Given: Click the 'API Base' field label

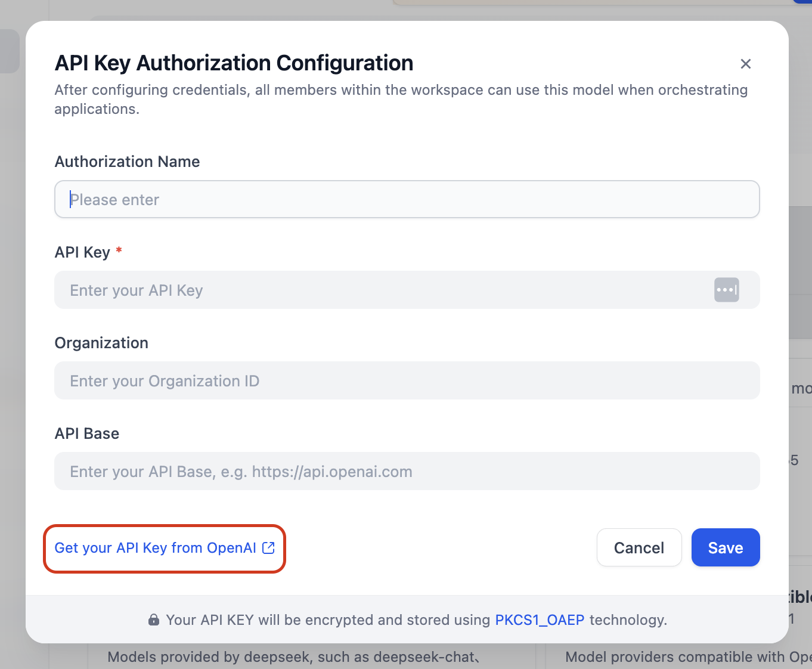Looking at the screenshot, I should pyautogui.click(x=87, y=433).
